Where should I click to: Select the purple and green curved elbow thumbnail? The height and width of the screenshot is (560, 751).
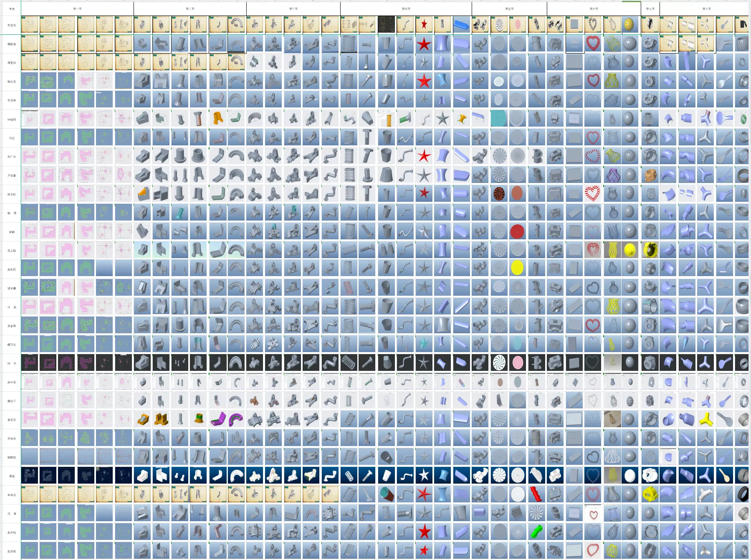point(218,419)
